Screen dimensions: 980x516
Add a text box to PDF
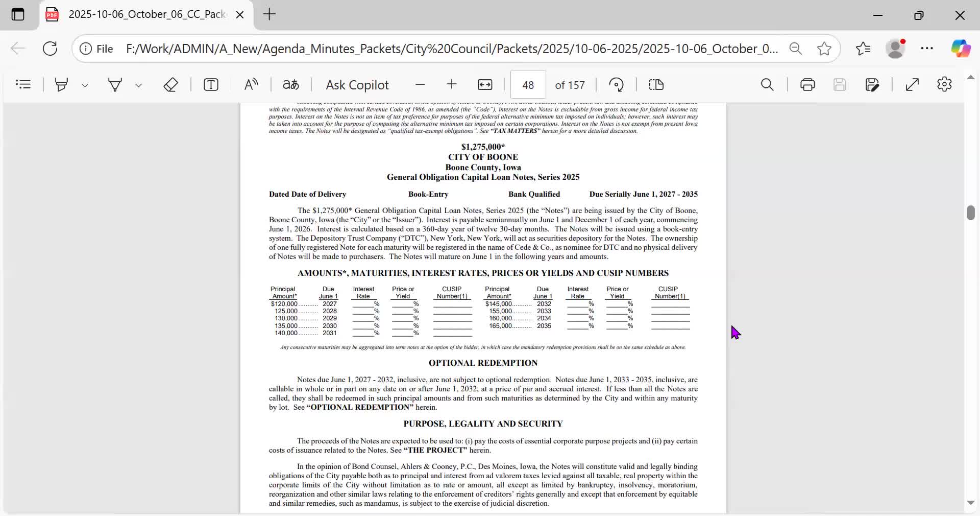coord(211,84)
